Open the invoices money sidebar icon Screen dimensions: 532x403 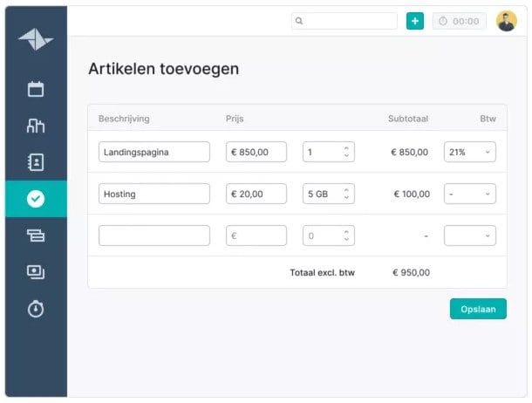click(x=36, y=272)
